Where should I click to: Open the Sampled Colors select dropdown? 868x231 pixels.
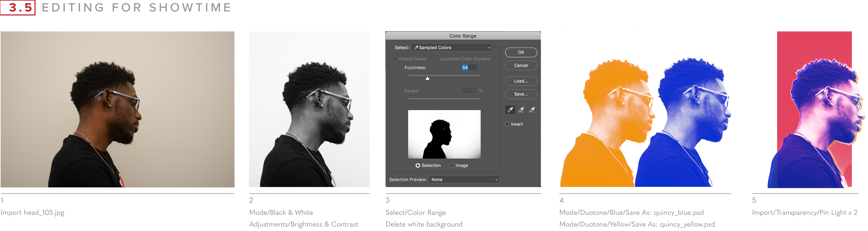[452, 47]
